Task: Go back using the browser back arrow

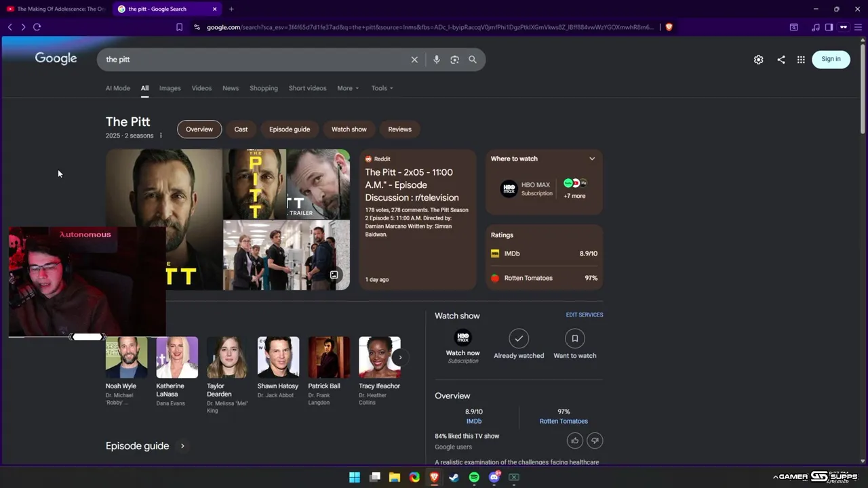Action: coord(9,27)
